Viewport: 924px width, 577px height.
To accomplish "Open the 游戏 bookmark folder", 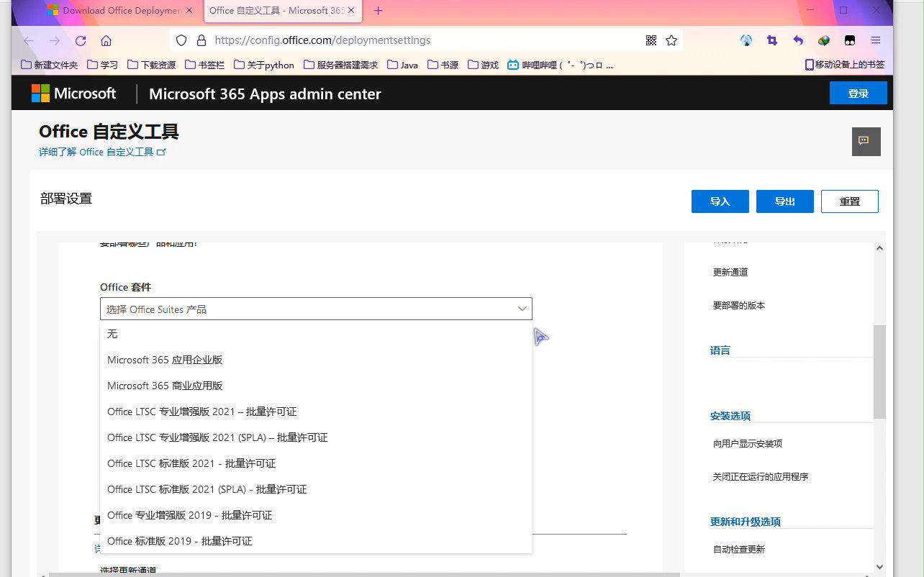I will point(483,65).
